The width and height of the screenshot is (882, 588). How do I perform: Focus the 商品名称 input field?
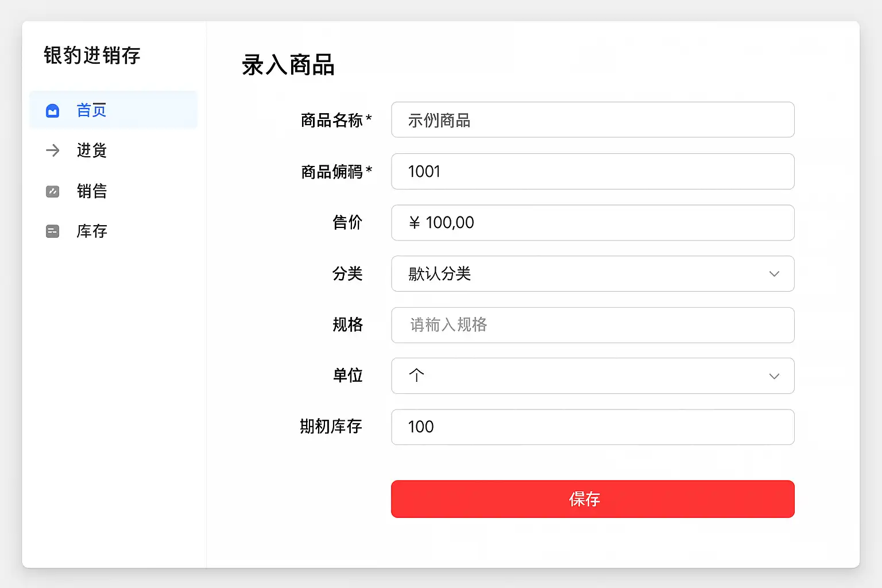(x=593, y=120)
